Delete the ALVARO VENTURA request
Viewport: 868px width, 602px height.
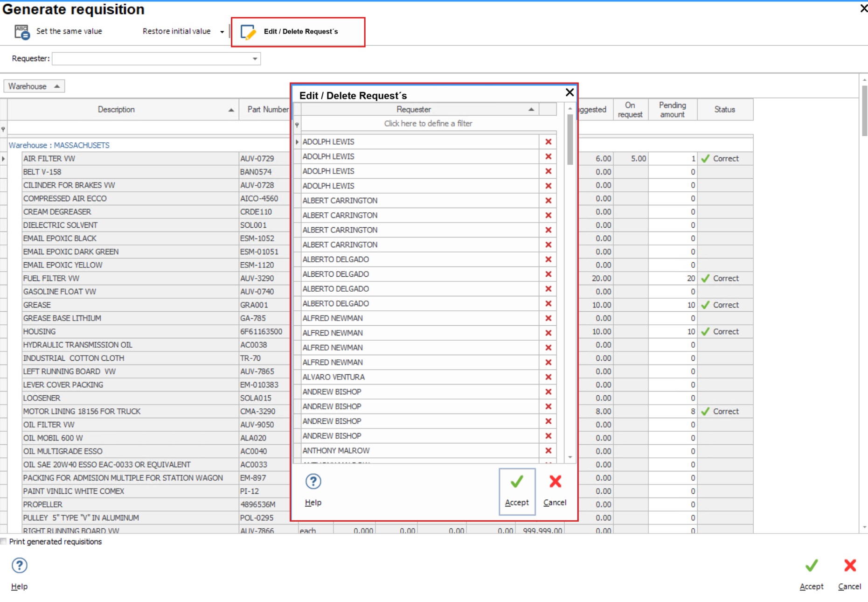549,377
